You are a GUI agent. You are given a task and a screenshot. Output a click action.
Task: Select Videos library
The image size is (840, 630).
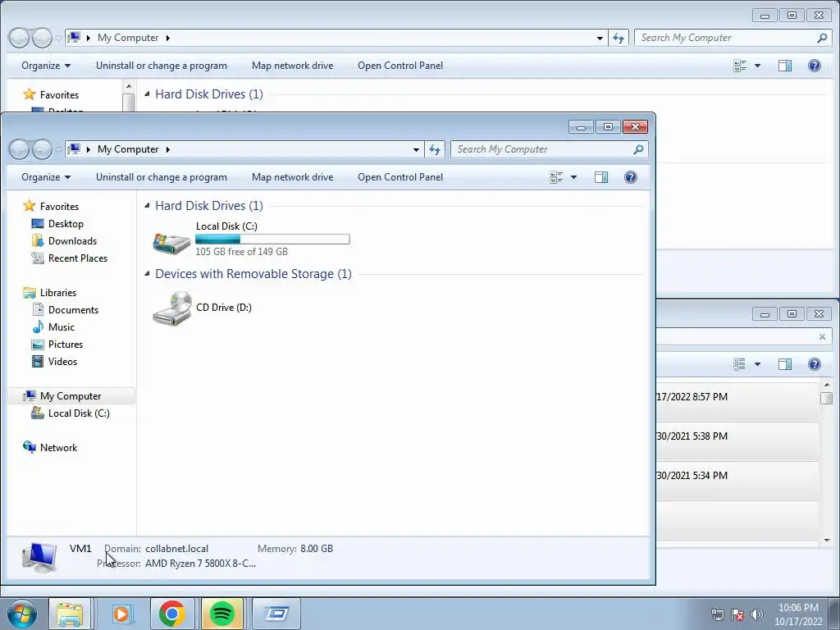click(62, 362)
